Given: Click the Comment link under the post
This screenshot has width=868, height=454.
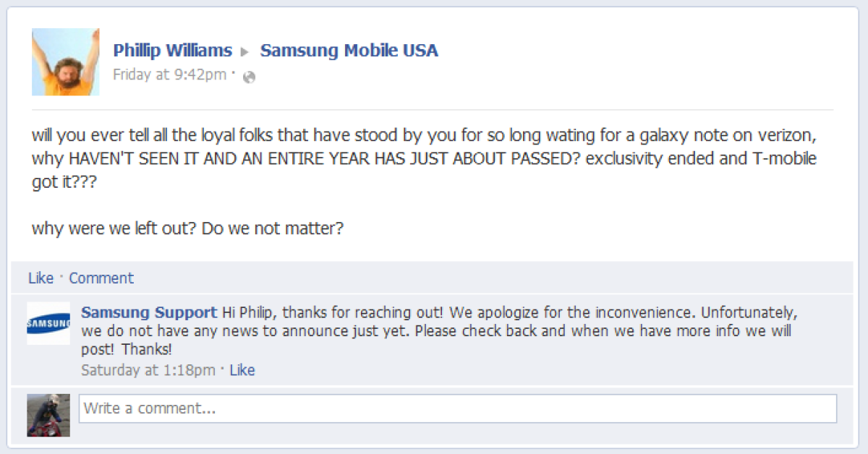Looking at the screenshot, I should pos(101,278).
